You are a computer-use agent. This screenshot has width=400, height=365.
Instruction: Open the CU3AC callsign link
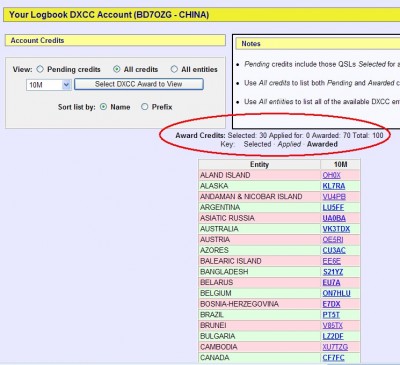[x=334, y=250]
